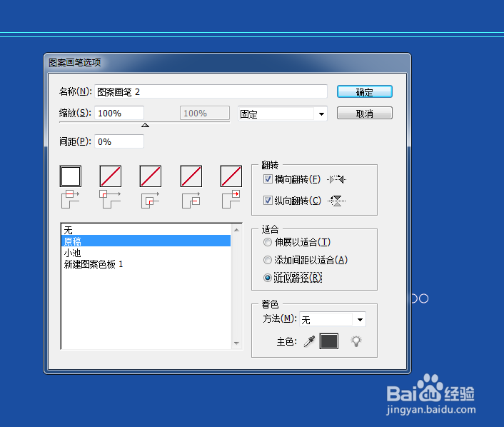The image size is (504, 427).
Task: Click the vertical flip illustration icon
Action: tap(336, 201)
